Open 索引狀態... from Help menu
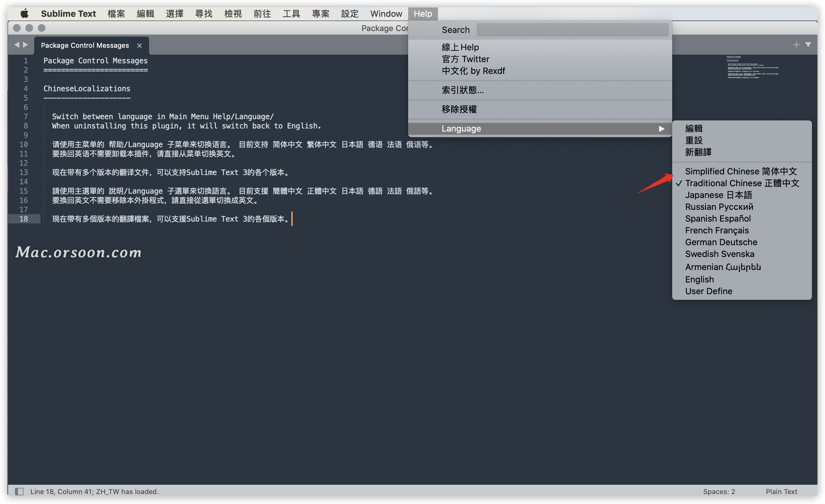Image resolution: width=825 pixels, height=504 pixels. click(x=463, y=90)
